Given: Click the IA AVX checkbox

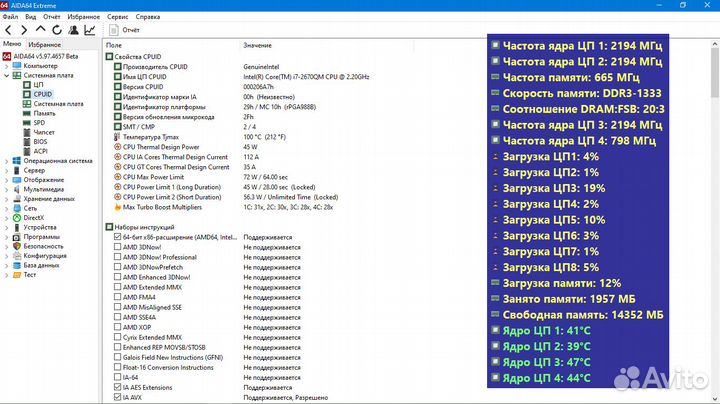Looking at the screenshot, I should (118, 397).
